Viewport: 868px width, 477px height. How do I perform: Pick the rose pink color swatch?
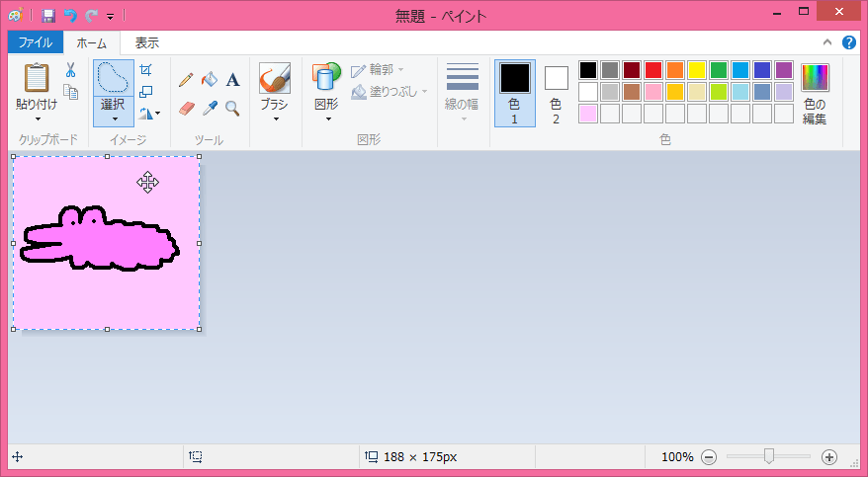[x=653, y=92]
